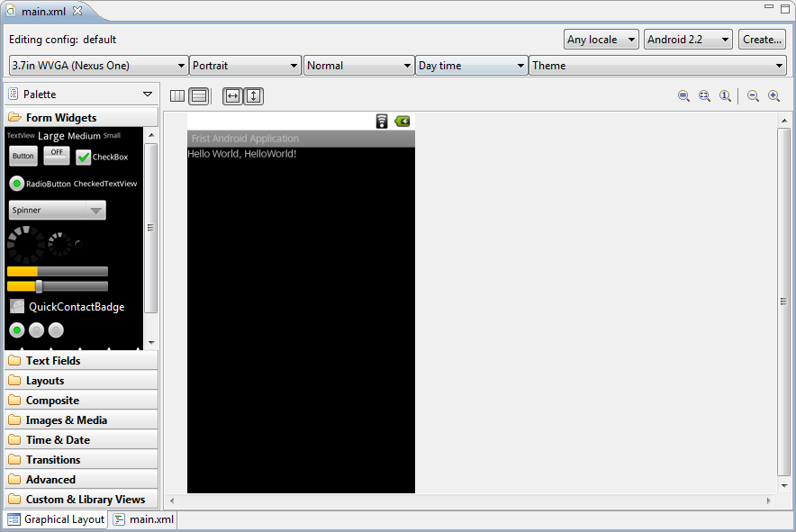Image resolution: width=796 pixels, height=532 pixels.
Task: Select the show-outline toggle icon in layout toolbar
Action: [177, 96]
